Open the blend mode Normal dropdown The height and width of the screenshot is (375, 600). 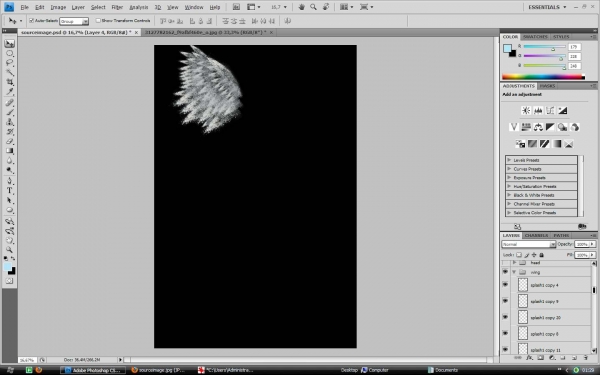pos(528,244)
